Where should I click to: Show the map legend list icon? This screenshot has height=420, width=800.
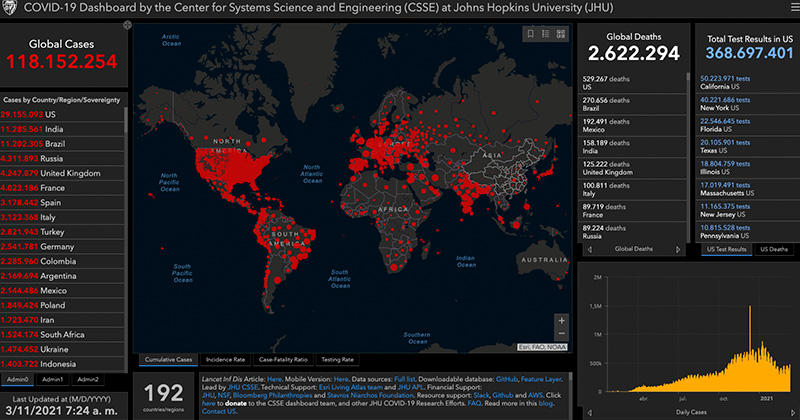click(x=547, y=34)
